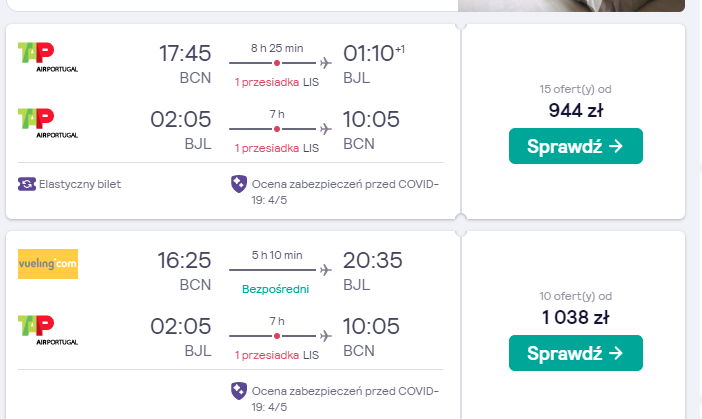Click Sprawdź for the 944 zł offer
This screenshot has width=702, height=419.
point(576,146)
